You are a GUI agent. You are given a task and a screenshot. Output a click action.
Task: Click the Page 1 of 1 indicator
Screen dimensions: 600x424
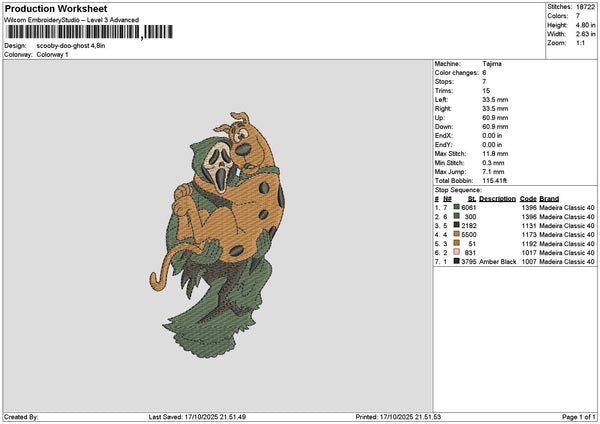click(x=579, y=417)
